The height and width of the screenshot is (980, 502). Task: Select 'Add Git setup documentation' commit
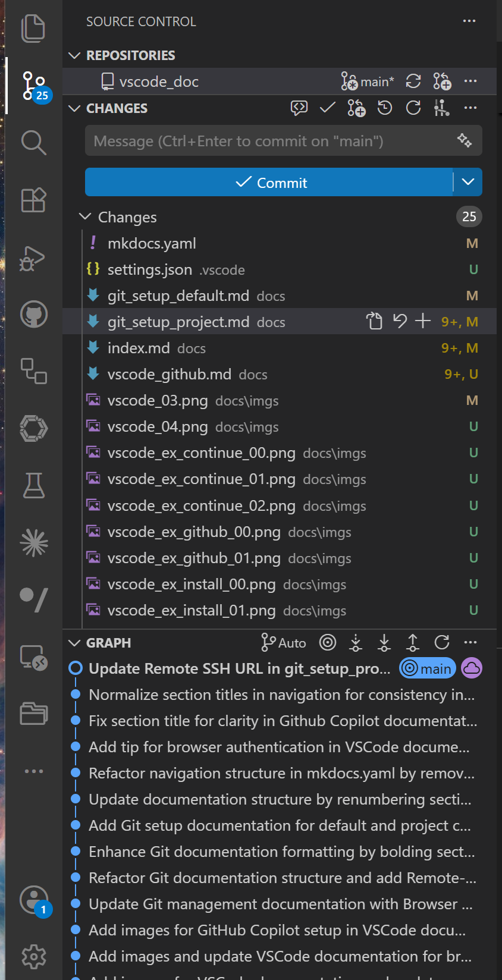280,825
